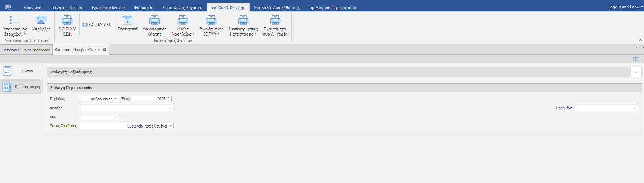This screenshot has height=183, width=644.
Task: Increase the Έτος year value
Action: coord(168,97)
